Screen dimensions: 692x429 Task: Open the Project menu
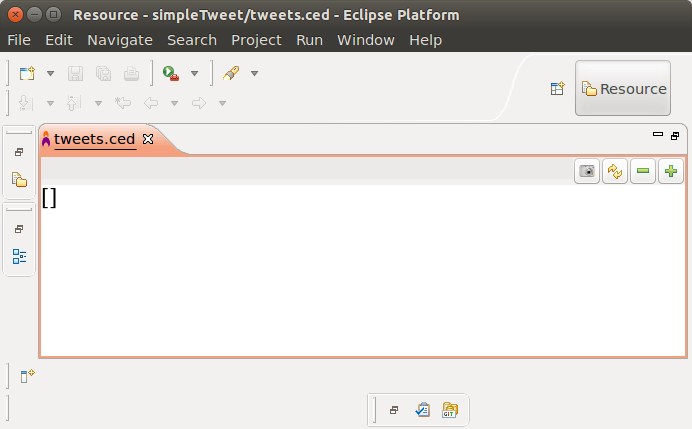point(256,40)
